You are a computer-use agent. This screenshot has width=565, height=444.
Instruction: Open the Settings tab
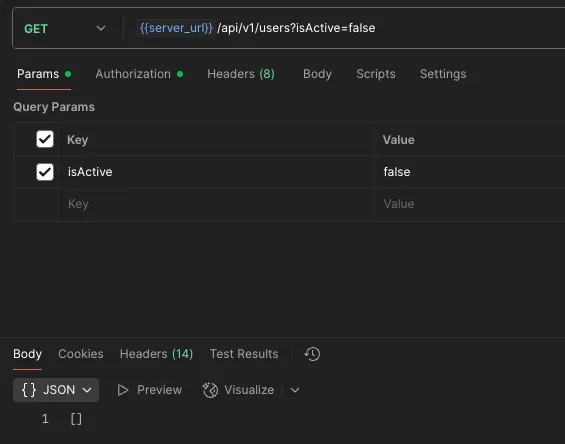click(x=443, y=74)
